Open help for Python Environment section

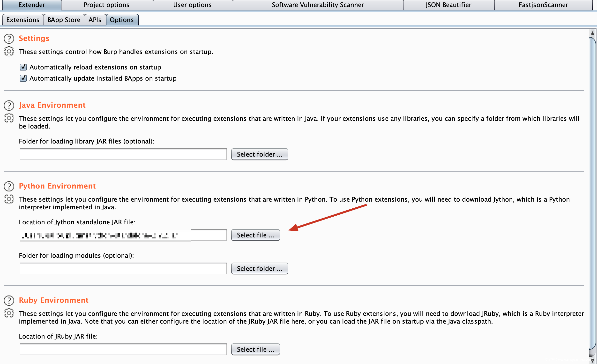coord(9,186)
